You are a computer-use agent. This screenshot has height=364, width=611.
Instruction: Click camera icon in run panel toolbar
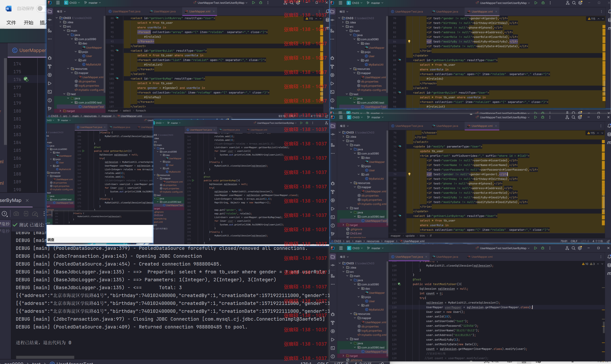point(16,214)
